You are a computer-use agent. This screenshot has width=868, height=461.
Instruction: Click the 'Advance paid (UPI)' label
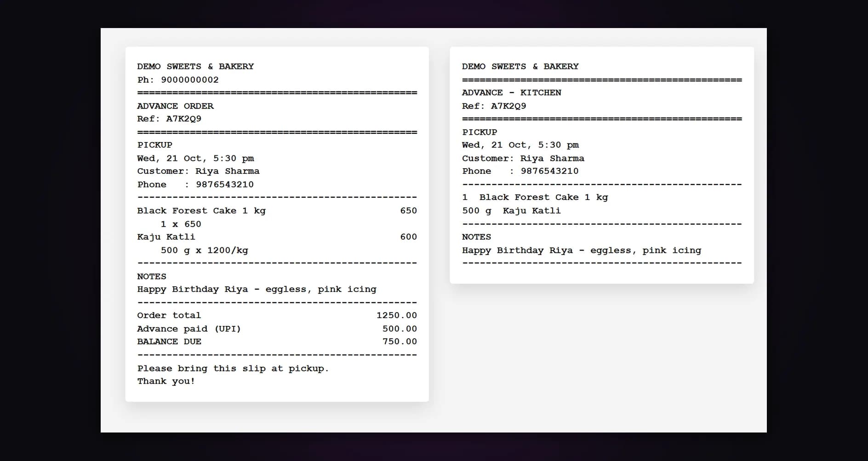coord(189,329)
